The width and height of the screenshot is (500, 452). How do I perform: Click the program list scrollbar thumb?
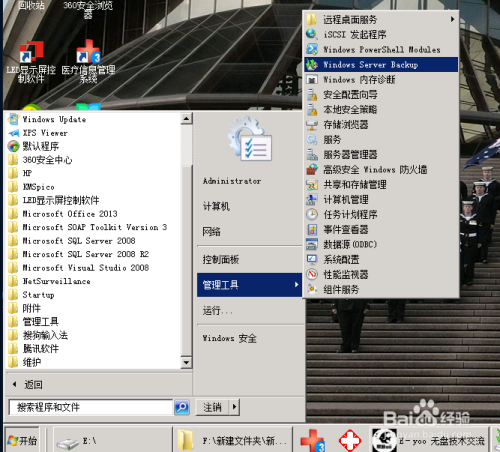pyautogui.click(x=186, y=262)
